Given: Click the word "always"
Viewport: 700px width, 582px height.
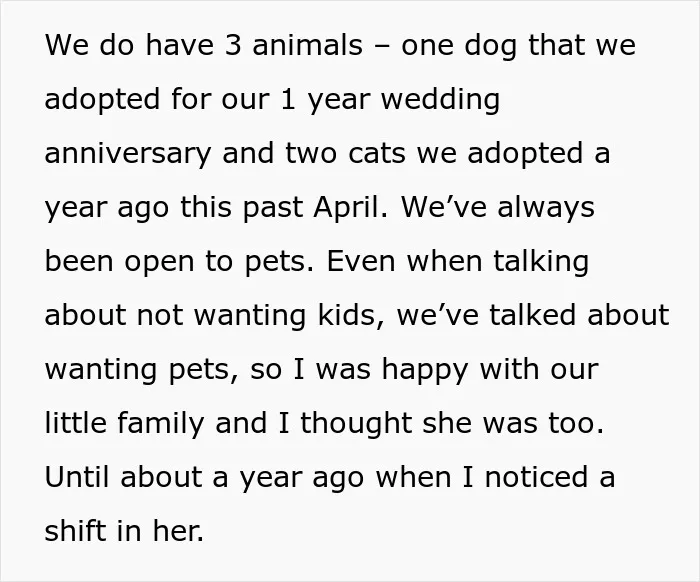Looking at the screenshot, I should (x=546, y=208).
